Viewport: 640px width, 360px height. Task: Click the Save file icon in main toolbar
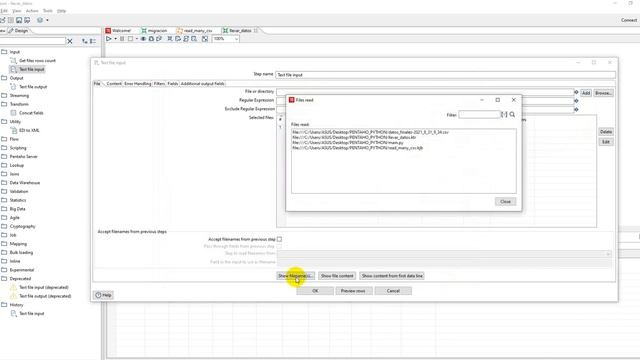point(19,20)
